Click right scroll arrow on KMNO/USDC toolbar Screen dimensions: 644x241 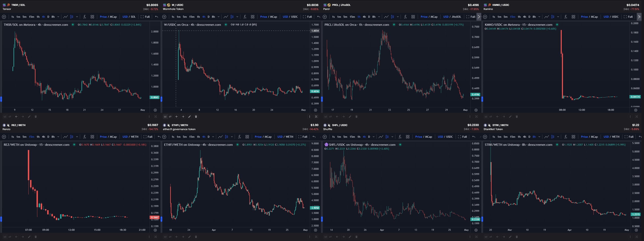(x=639, y=17)
